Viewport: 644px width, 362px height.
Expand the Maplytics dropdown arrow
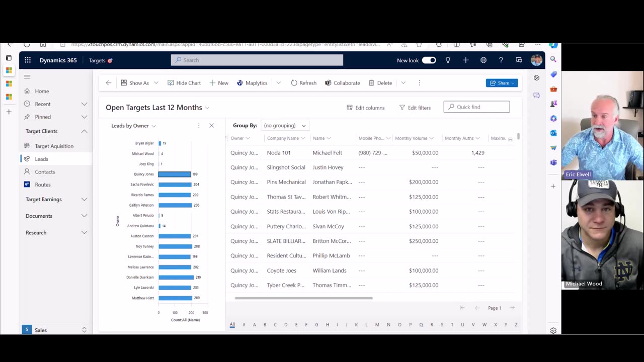point(278,83)
